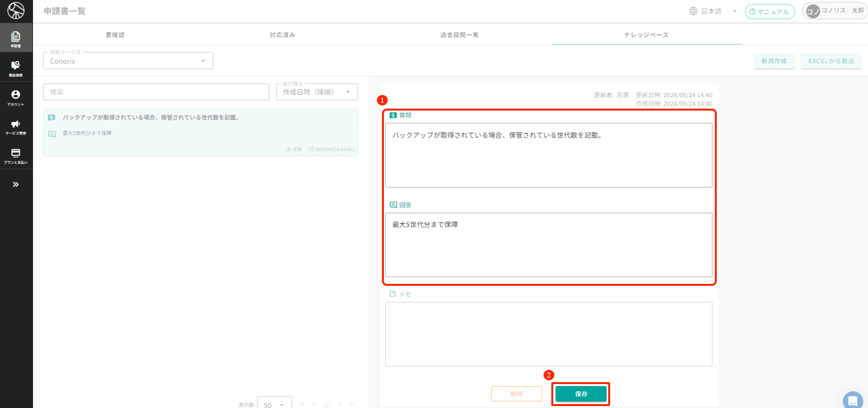The height and width of the screenshot is (408, 868).
Task: Open プランと支払い in the sidebar
Action: pyautogui.click(x=14, y=156)
